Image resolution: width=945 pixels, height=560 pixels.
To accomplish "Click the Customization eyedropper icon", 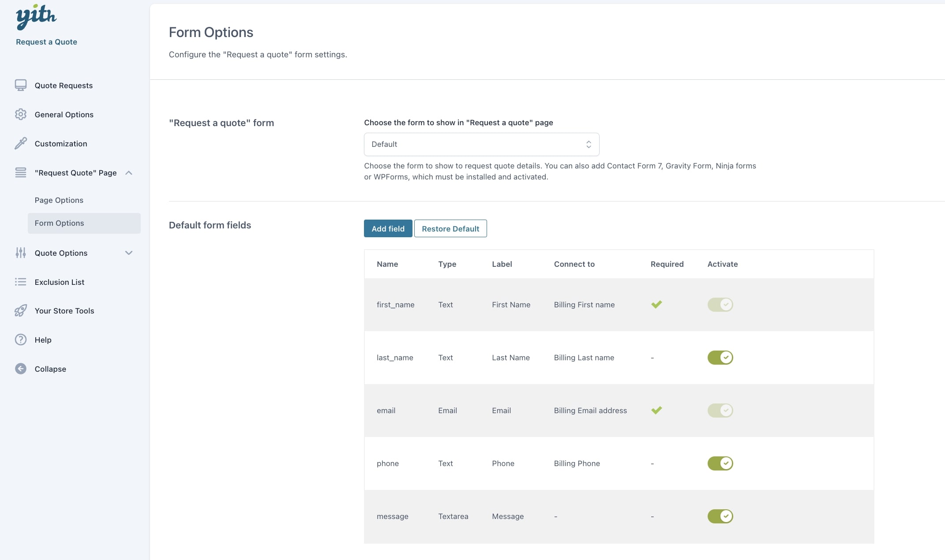I will pos(21,143).
